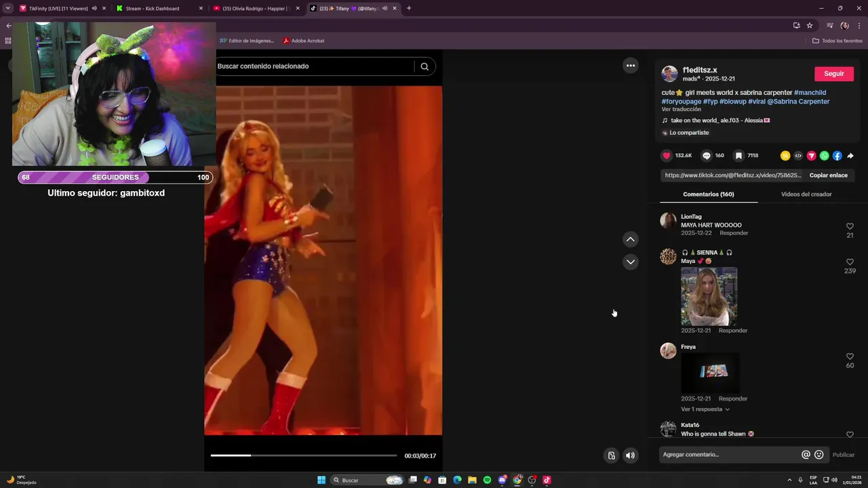The height and width of the screenshot is (488, 868).
Task: Open the #foryoupage hashtag
Action: (682, 102)
